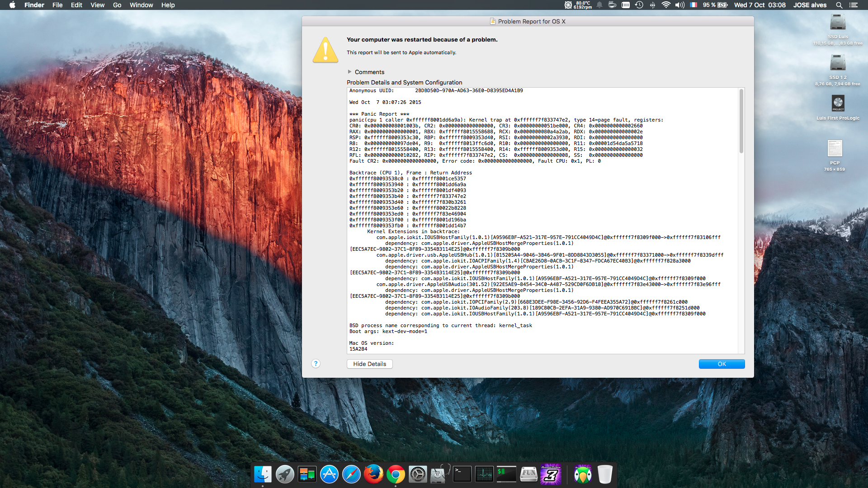Click the 'Mac OS version:' line
Screen dimensions: 868x488
[371, 343]
